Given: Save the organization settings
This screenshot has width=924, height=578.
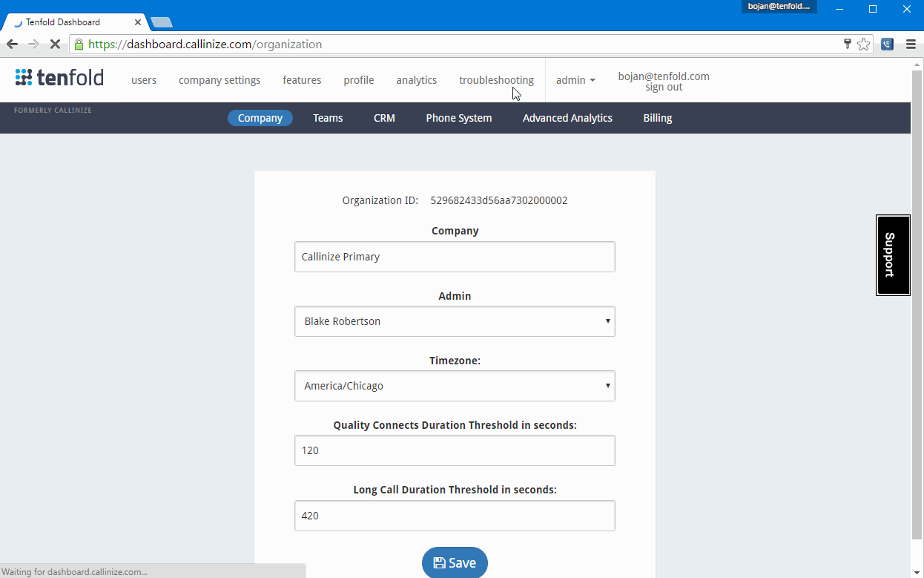Looking at the screenshot, I should (455, 562).
